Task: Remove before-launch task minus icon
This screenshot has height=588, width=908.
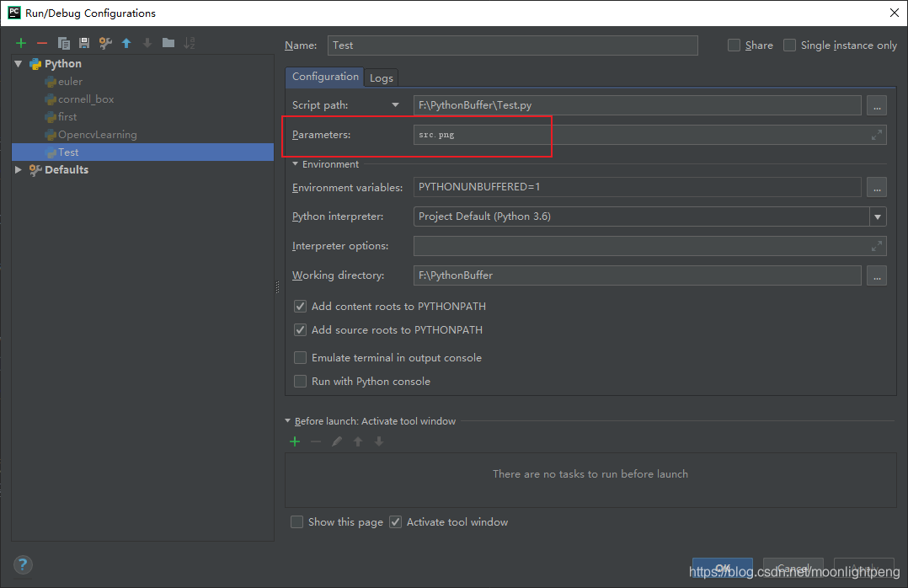Action: [316, 442]
